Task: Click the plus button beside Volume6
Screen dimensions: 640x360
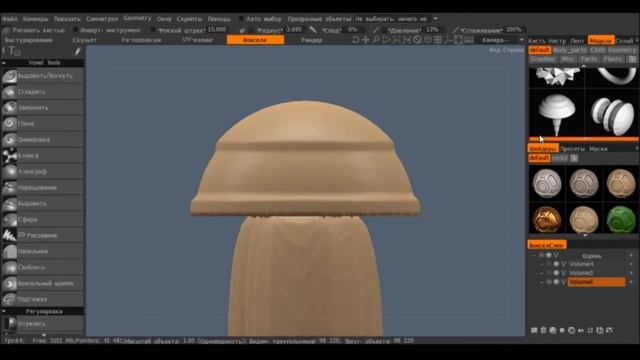Action: [631, 282]
